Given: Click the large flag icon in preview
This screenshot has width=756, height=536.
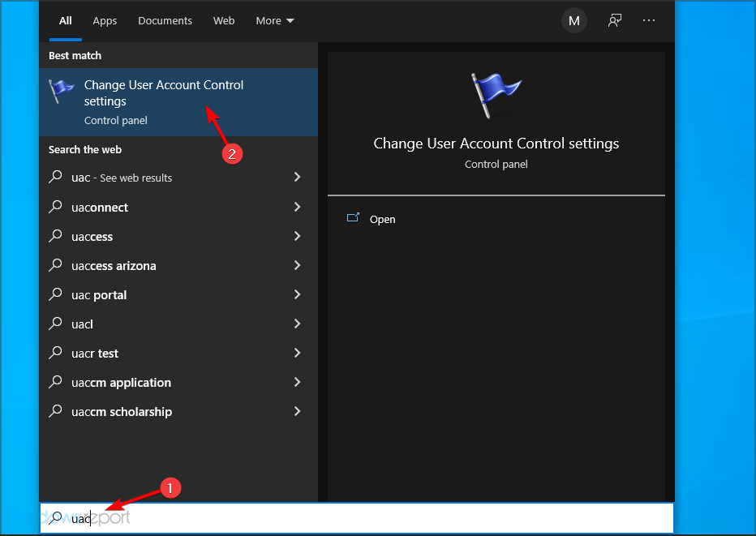Looking at the screenshot, I should 496,97.
